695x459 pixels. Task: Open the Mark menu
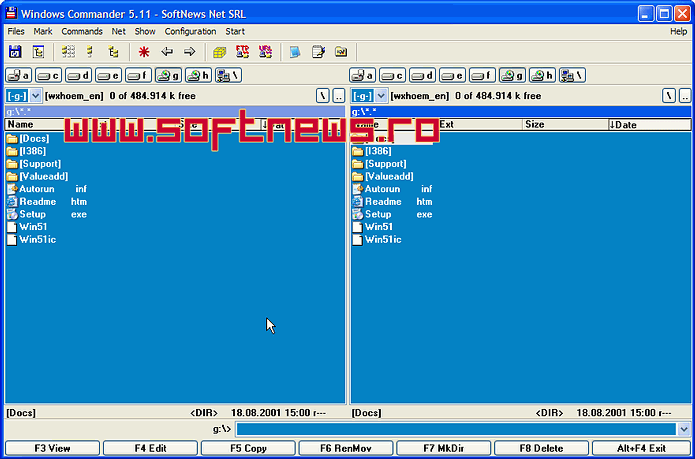tap(43, 31)
